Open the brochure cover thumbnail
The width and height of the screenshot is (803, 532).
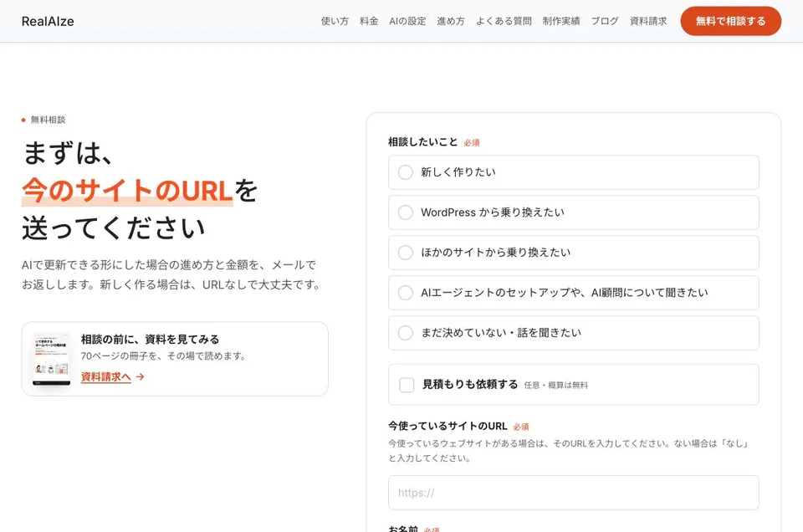point(51,359)
